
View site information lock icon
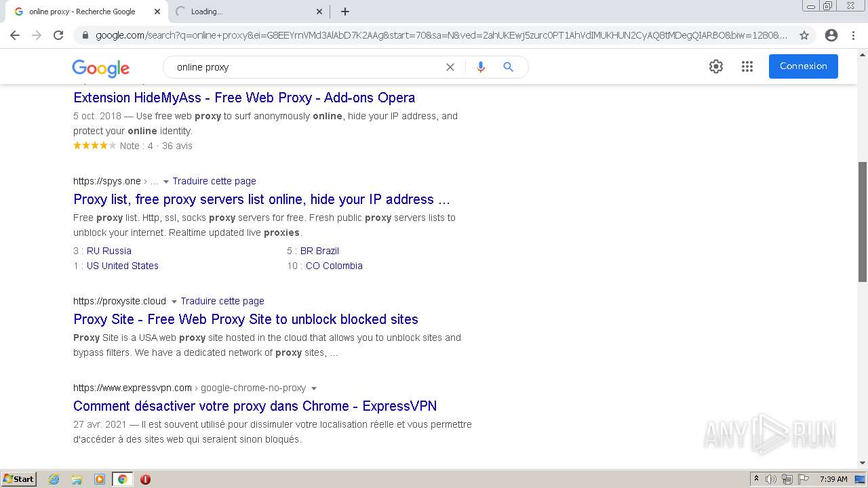tap(85, 35)
